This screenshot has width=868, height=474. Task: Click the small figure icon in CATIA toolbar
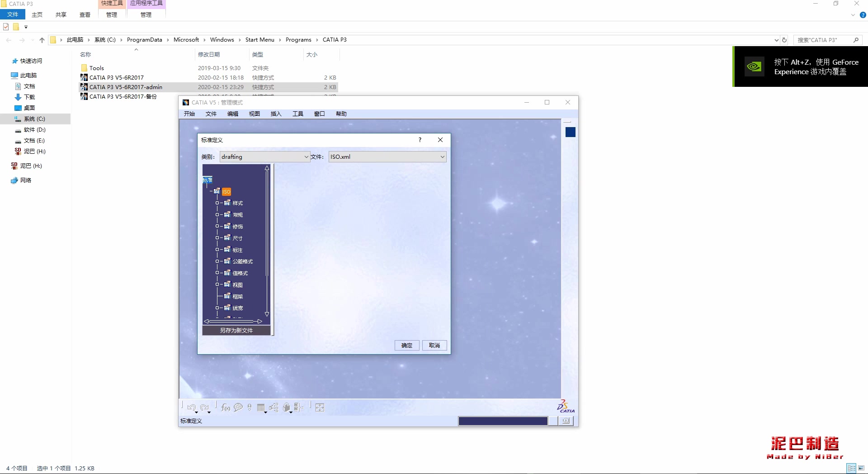point(250,408)
